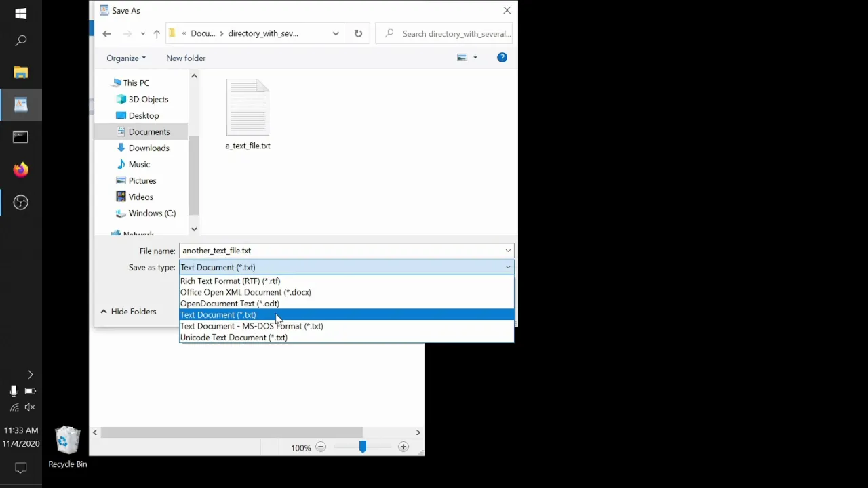Click the Forward navigation arrow
This screenshot has height=488, width=868.
click(127, 33)
